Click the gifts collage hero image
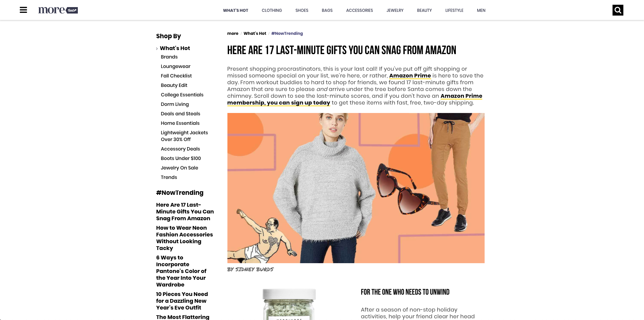Viewport: 644px width, 320px height. coord(356,188)
